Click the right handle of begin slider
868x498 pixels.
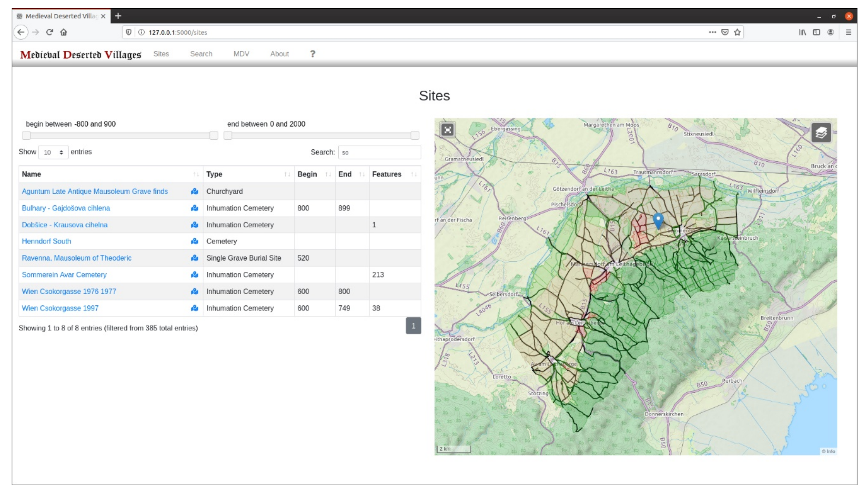(214, 135)
